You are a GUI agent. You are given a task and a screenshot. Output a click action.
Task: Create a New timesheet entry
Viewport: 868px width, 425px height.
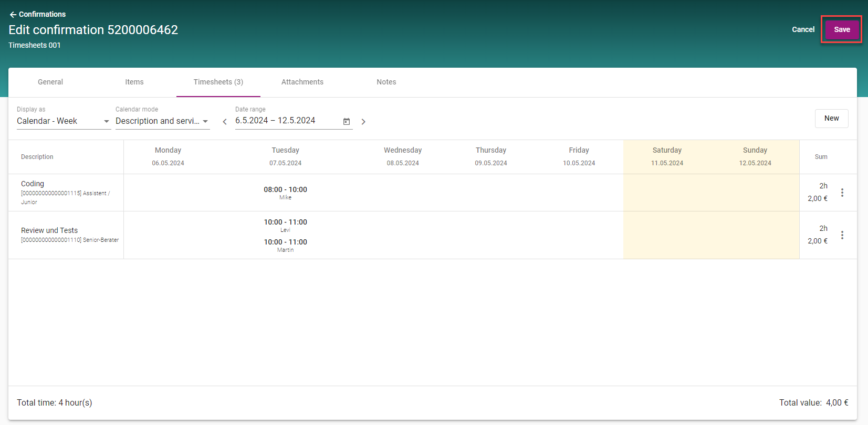(831, 118)
